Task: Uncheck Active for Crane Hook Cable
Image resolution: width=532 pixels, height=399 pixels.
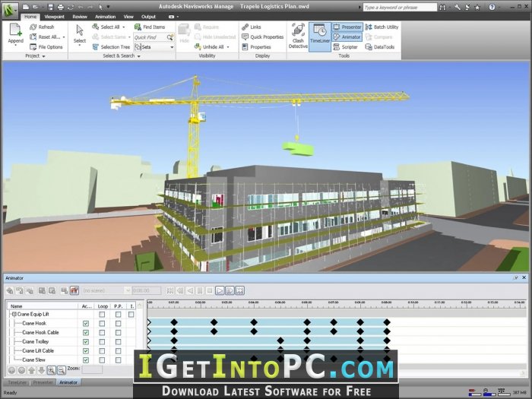Action: pyautogui.click(x=86, y=333)
